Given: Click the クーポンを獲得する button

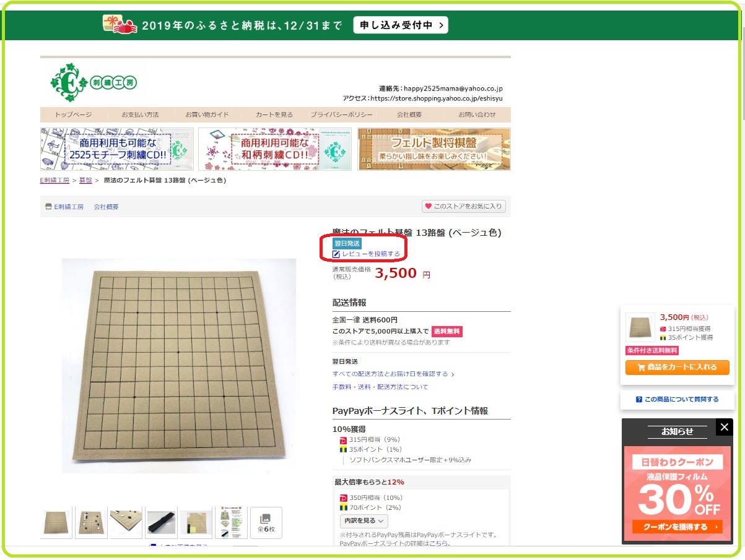Looking at the screenshot, I should tap(677, 527).
